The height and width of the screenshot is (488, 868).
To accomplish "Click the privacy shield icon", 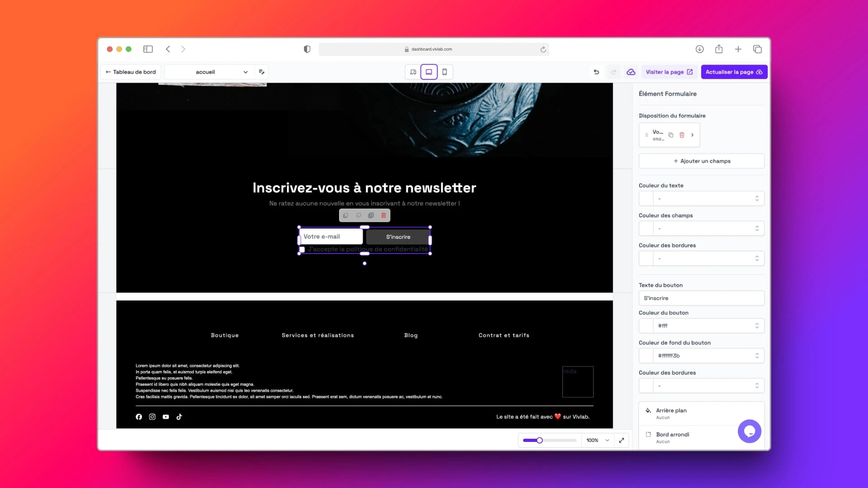I will click(x=307, y=49).
